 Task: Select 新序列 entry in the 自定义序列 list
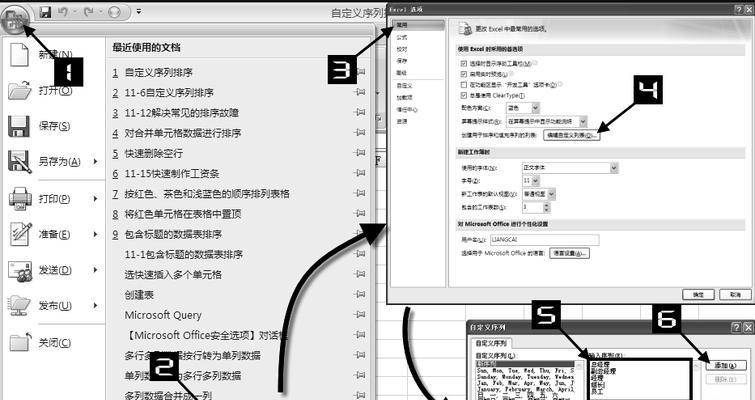tap(525, 364)
